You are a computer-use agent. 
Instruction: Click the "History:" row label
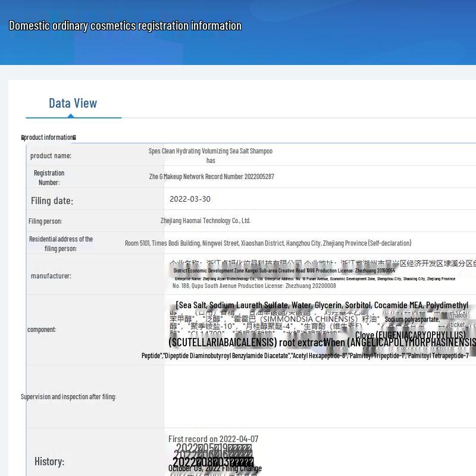pos(49,462)
